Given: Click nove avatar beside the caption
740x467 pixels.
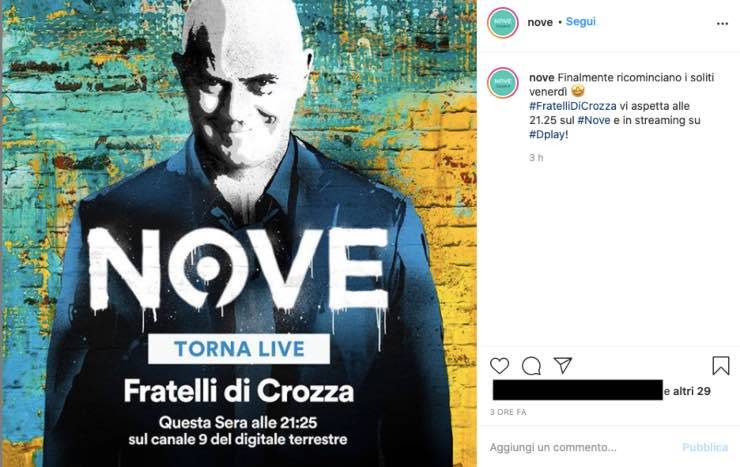Looking at the screenshot, I should [x=503, y=83].
